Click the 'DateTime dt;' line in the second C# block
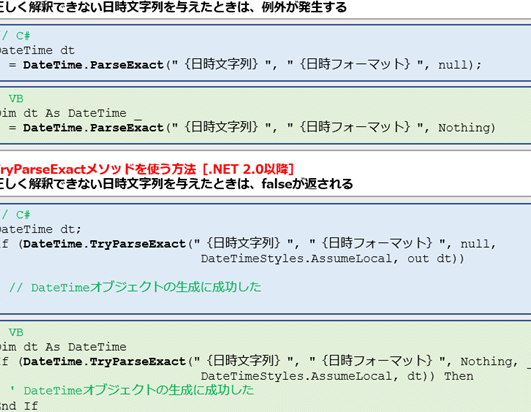This screenshot has width=531, height=412. click(x=41, y=230)
